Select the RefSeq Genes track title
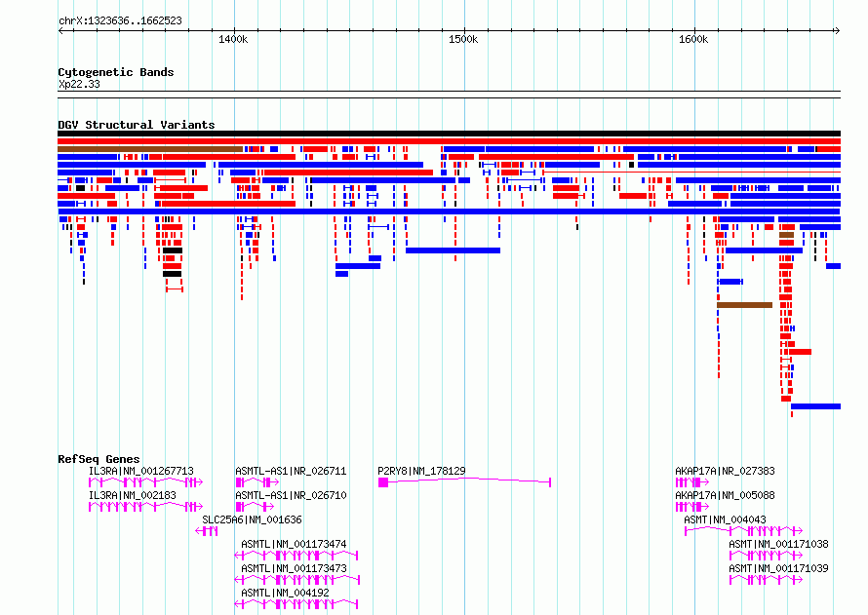Screen dimensions: 868x615 click(x=99, y=459)
